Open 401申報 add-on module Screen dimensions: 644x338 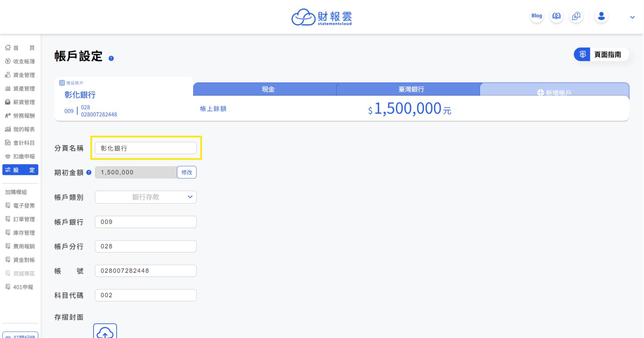tap(20, 287)
